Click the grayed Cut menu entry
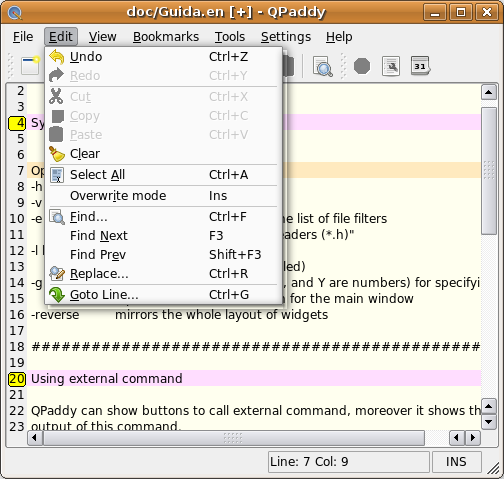Image resolution: width=504 pixels, height=479 pixels. (x=163, y=97)
